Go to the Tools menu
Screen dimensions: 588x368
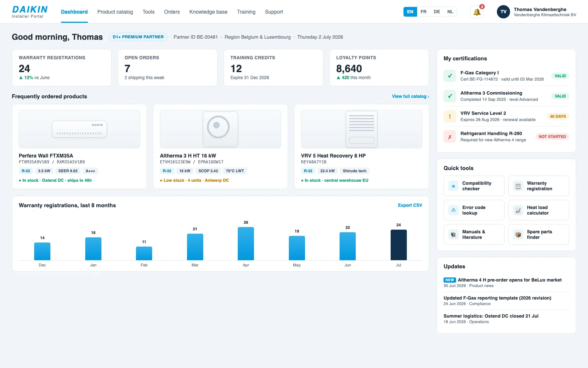pyautogui.click(x=148, y=12)
